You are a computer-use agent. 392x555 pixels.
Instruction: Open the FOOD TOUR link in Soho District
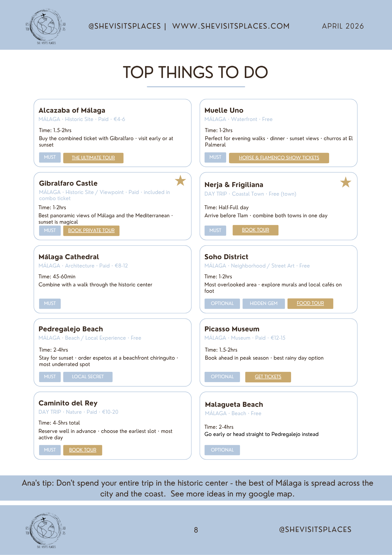(310, 303)
